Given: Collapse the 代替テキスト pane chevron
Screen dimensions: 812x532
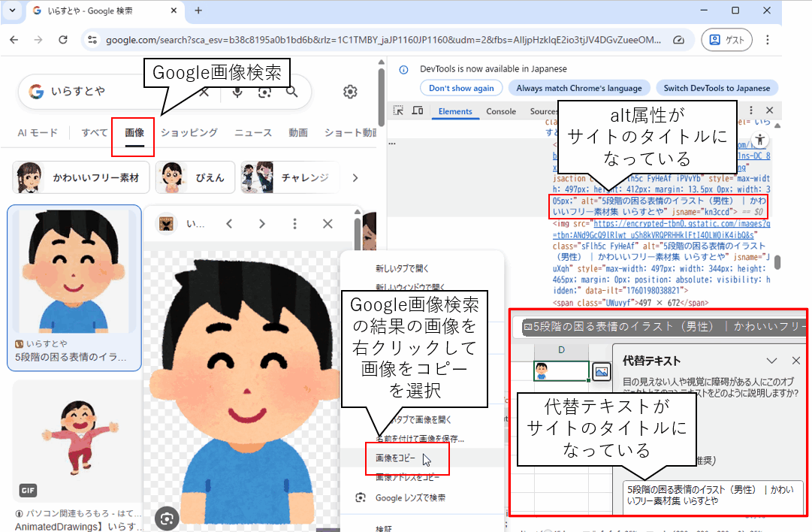Looking at the screenshot, I should click(x=771, y=361).
